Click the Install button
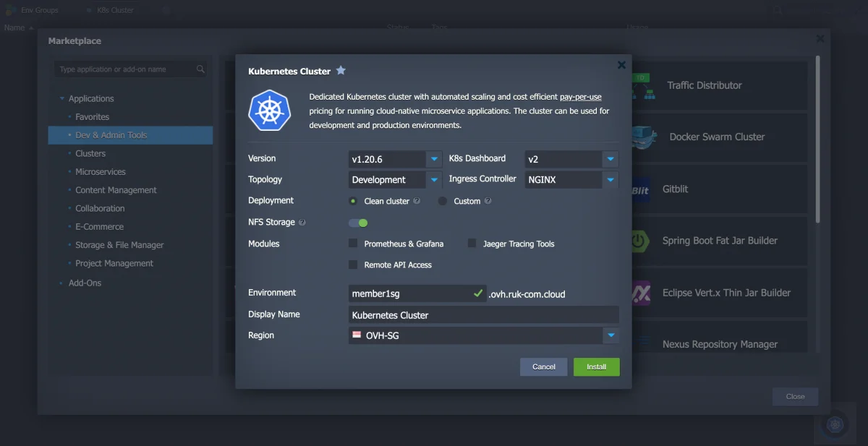This screenshot has height=446, width=868. (597, 366)
